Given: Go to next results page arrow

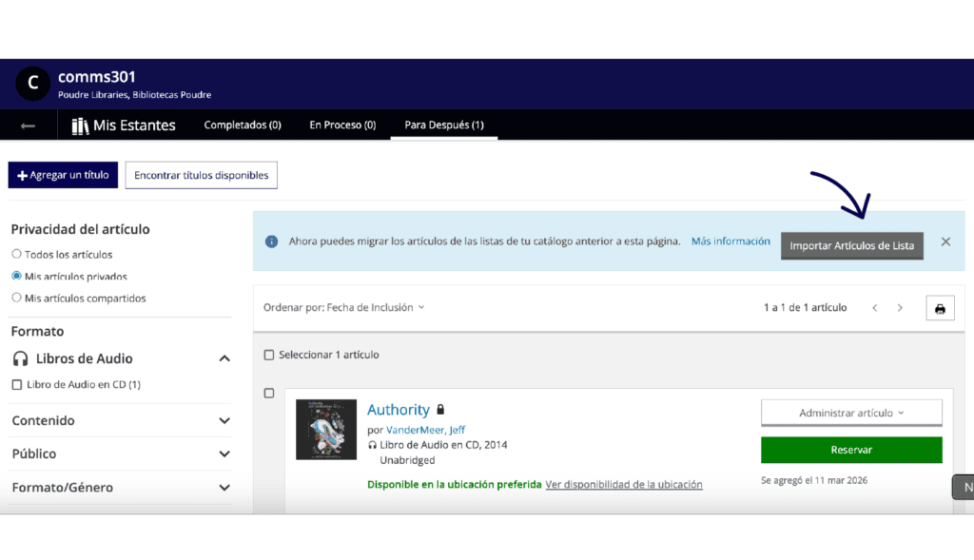Looking at the screenshot, I should [900, 308].
